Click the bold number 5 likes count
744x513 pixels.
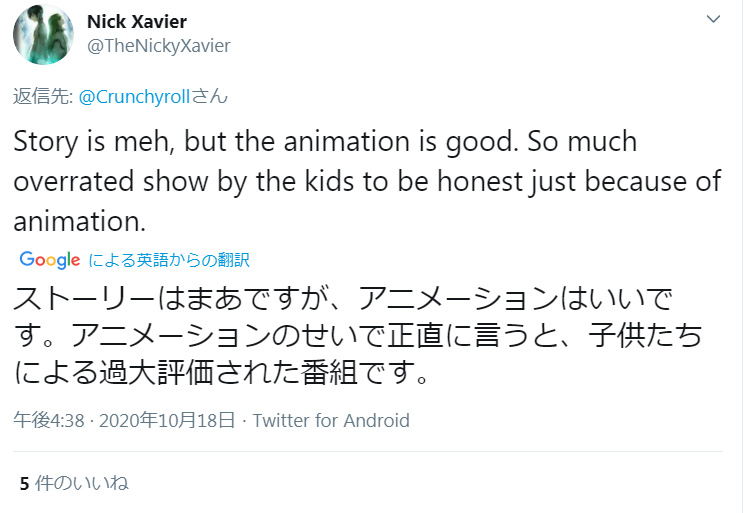24,483
